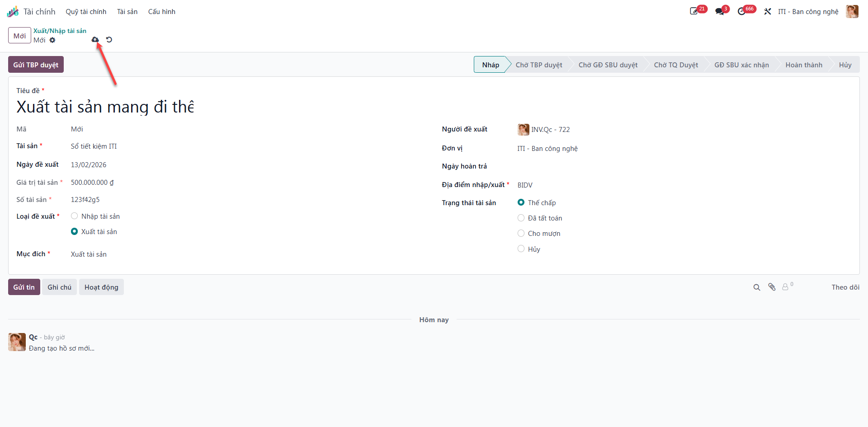Switch to the Ghi chú tab
868x427 pixels.
pos(59,287)
